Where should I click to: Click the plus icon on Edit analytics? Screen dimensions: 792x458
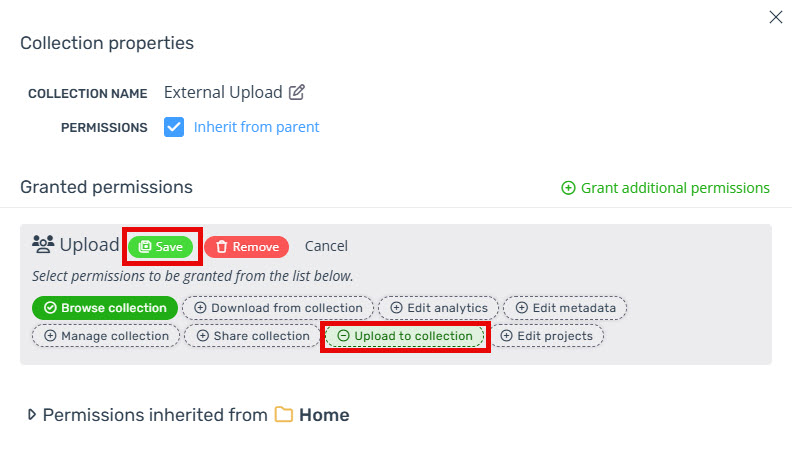(x=397, y=308)
